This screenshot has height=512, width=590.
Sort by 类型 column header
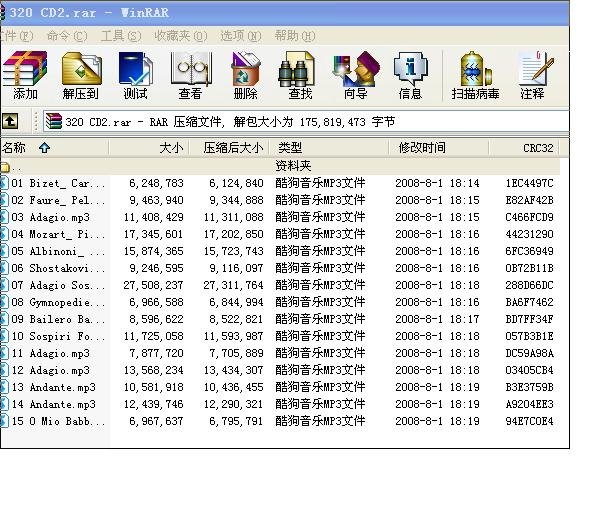pos(329,147)
